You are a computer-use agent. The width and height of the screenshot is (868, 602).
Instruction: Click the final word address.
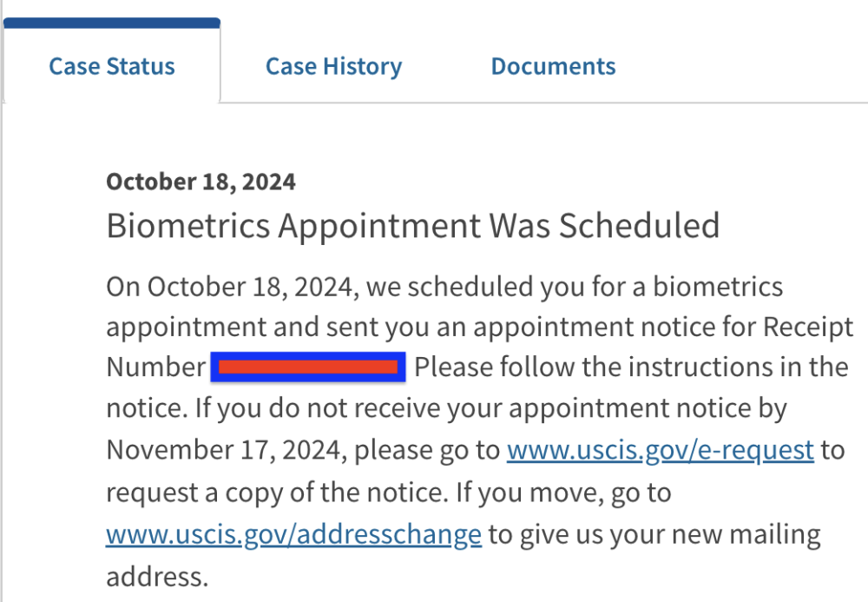click(x=157, y=577)
